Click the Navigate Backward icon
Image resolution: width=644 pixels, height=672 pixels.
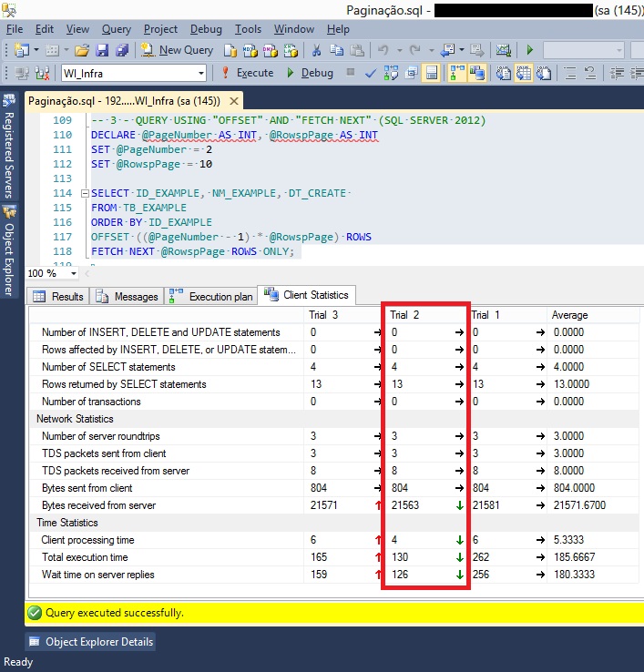click(x=447, y=50)
